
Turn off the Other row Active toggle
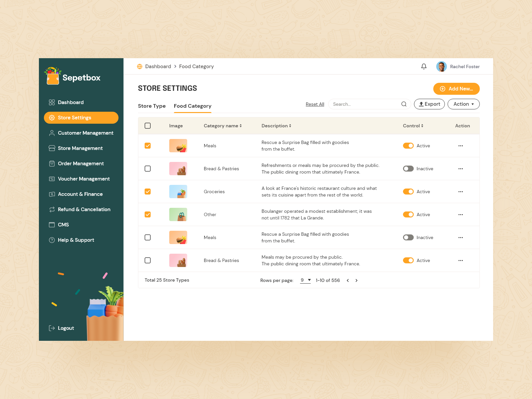pos(408,214)
